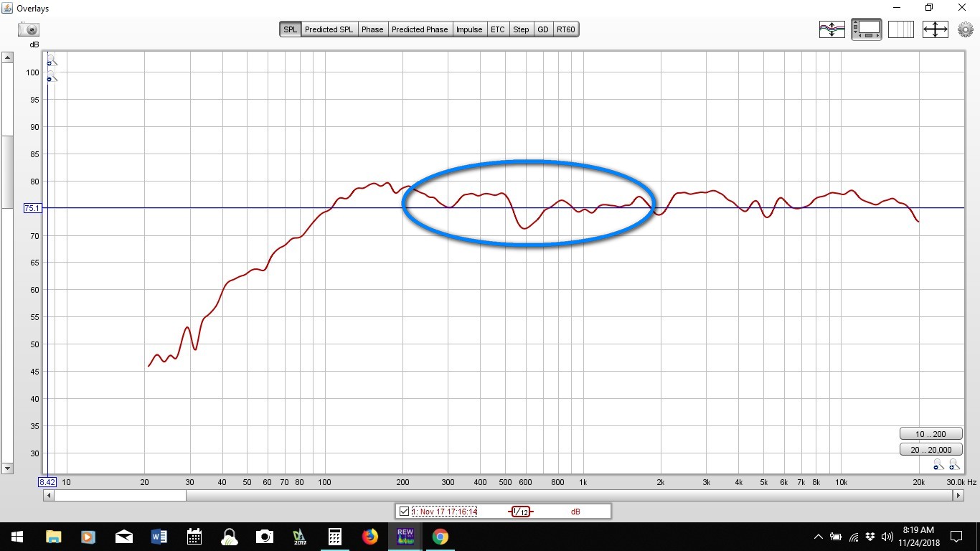Open Calculator from the taskbar
Image resolution: width=980 pixels, height=551 pixels.
pyautogui.click(x=334, y=537)
